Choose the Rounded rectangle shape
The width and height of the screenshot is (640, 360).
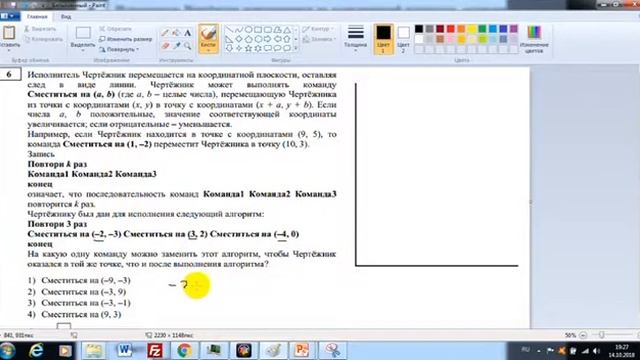coord(268,30)
